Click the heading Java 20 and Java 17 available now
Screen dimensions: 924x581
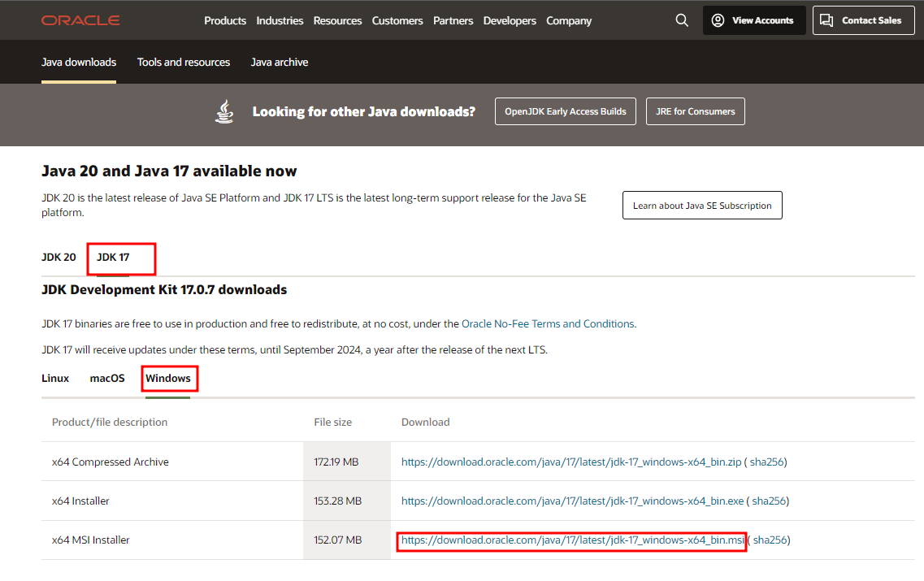pos(169,171)
